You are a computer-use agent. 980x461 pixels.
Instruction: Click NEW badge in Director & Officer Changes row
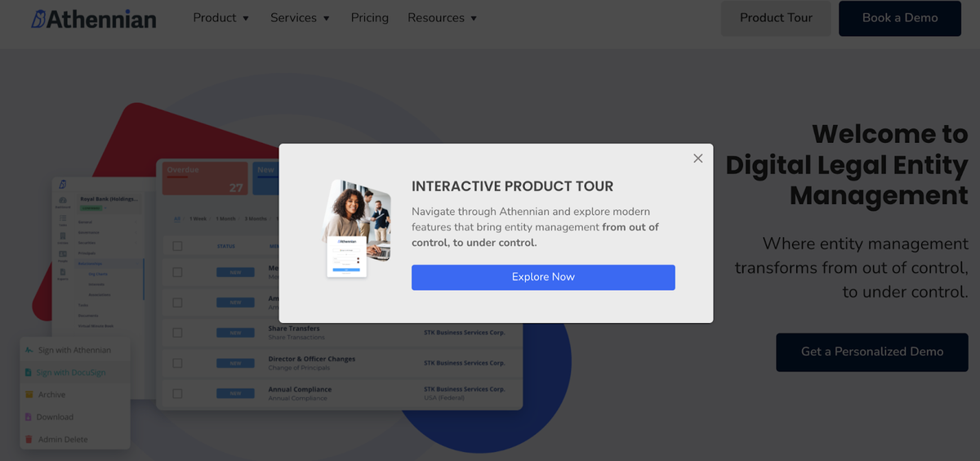(235, 363)
